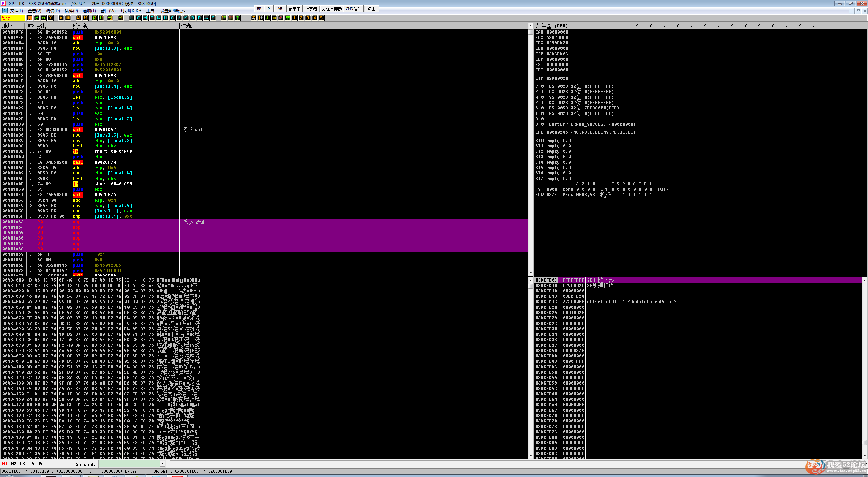The width and height of the screenshot is (868, 477).
Task: Switch to M2 memory bookmark
Action: 14,464
